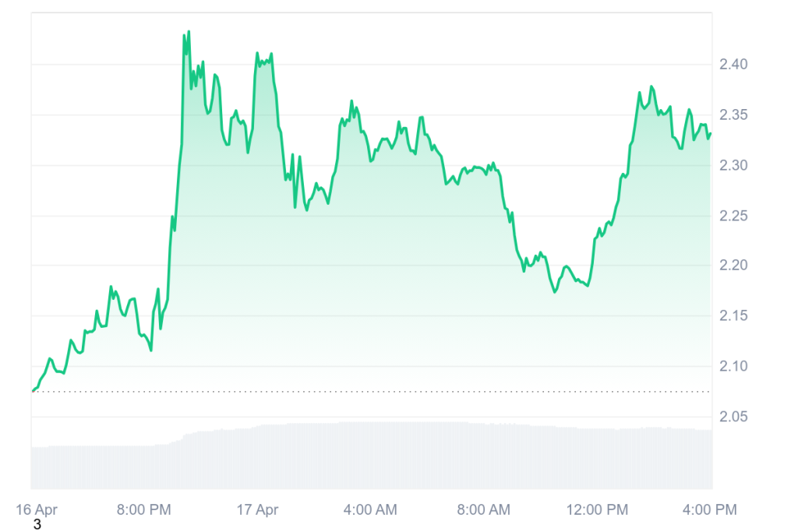The height and width of the screenshot is (532, 798).
Task: Select the 2.20 price axis label
Action: (x=733, y=266)
